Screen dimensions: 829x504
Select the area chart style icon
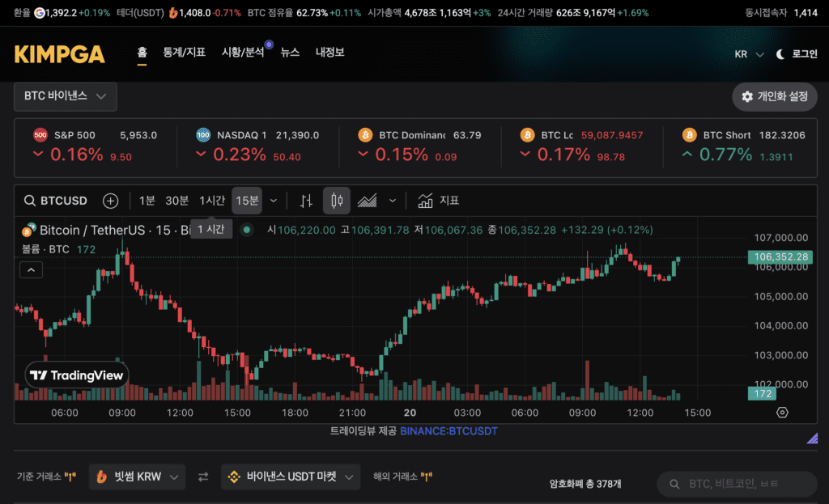368,201
